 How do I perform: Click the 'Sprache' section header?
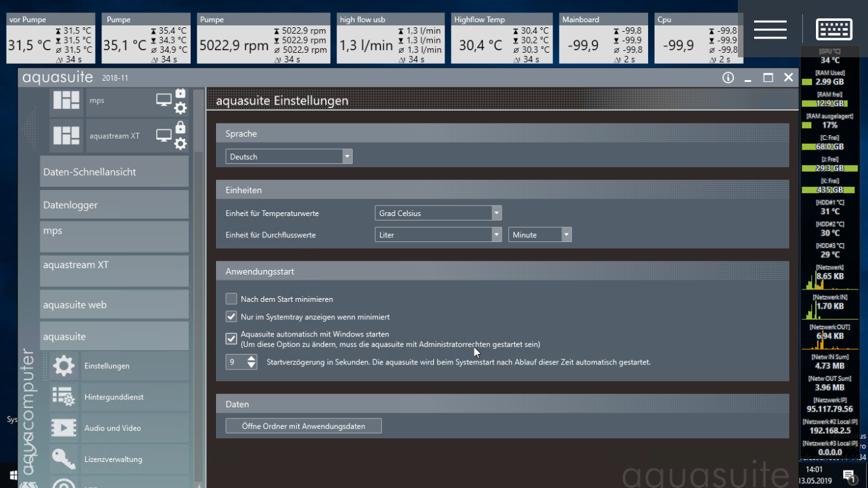click(x=502, y=133)
